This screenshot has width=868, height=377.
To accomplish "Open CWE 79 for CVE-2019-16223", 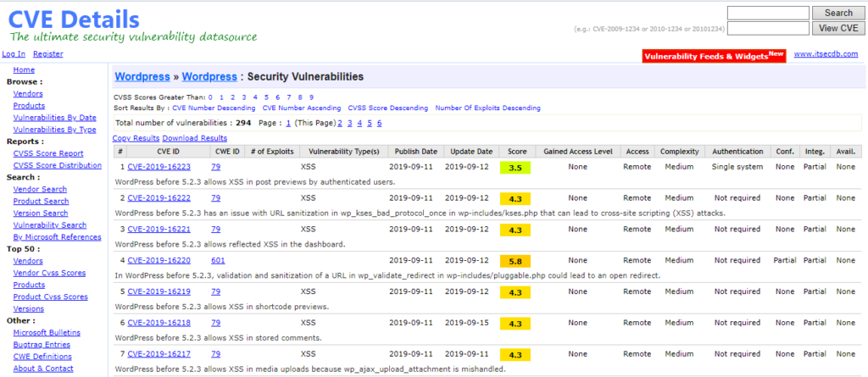I will coord(216,167).
